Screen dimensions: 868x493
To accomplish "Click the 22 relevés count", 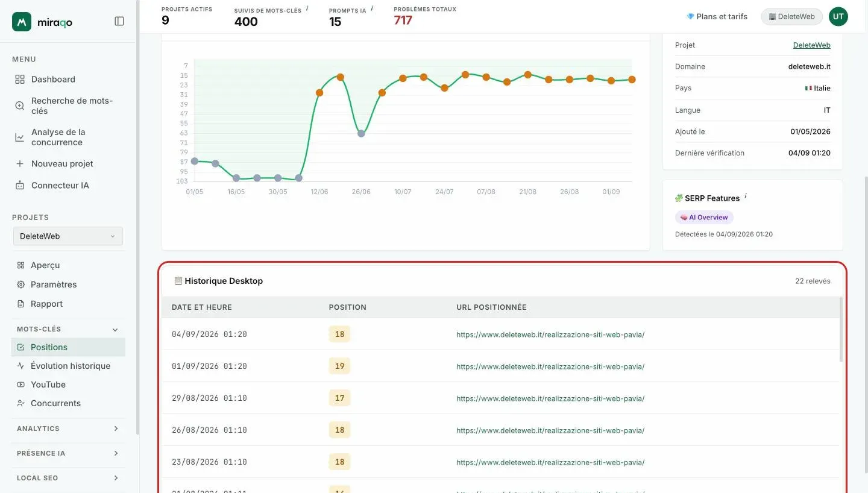I will 813,281.
